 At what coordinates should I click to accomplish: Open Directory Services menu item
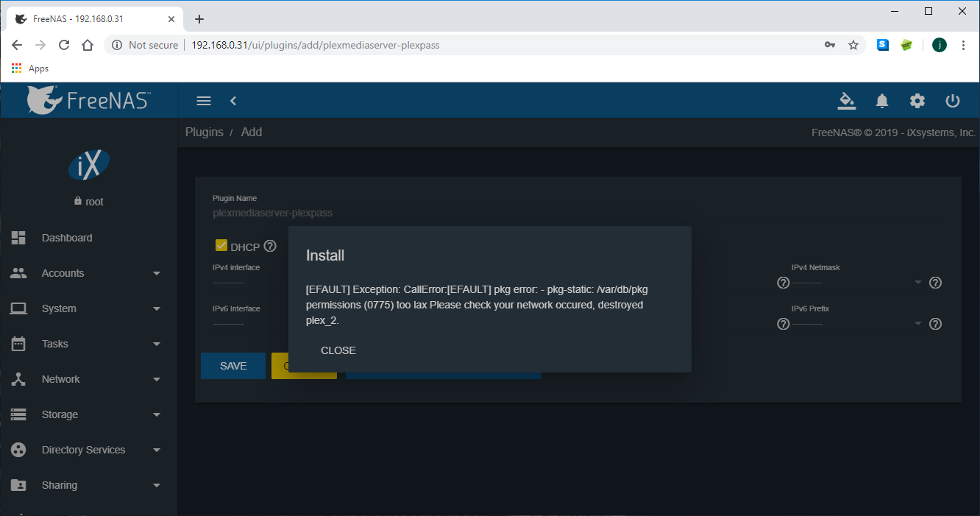click(83, 450)
